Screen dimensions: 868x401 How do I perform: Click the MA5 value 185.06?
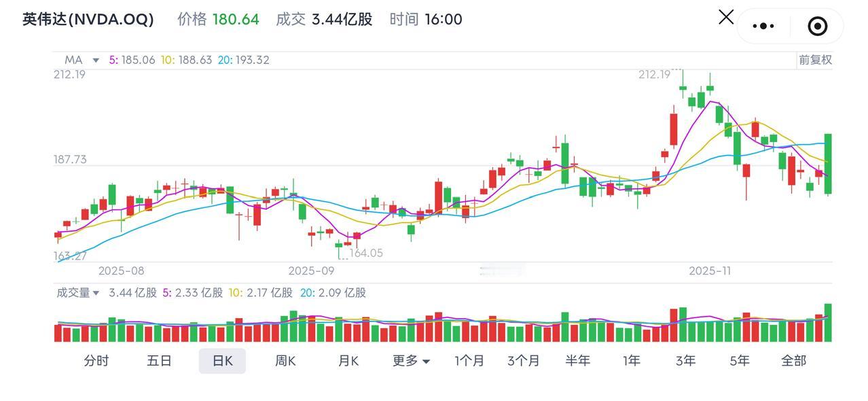coord(139,60)
